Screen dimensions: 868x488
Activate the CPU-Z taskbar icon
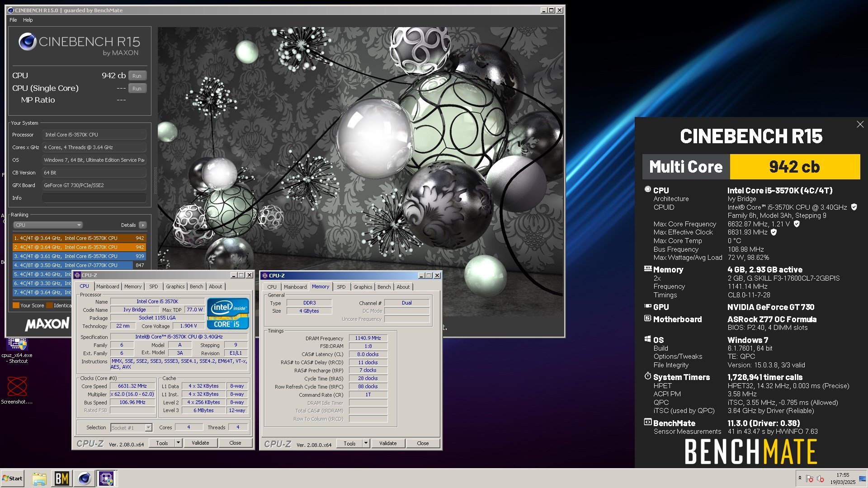(106, 479)
